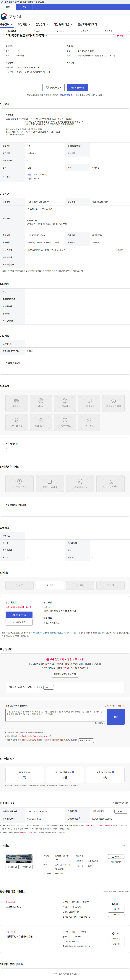Click the 장애인용 주차장 facility icon
This screenshot has height=980, width=130.
click(19, 484)
